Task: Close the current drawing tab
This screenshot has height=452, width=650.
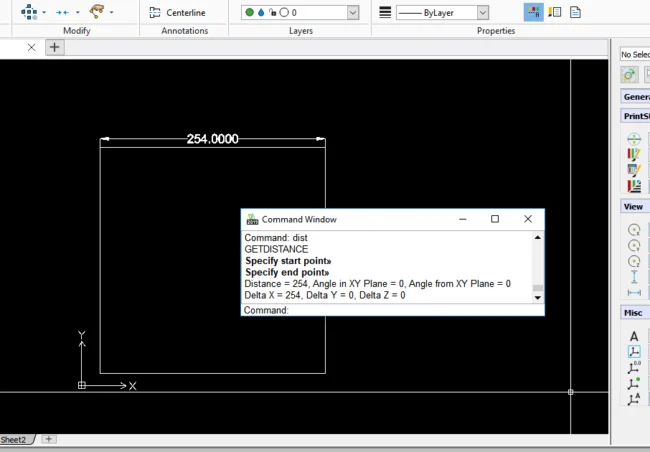Action: pyautogui.click(x=31, y=47)
